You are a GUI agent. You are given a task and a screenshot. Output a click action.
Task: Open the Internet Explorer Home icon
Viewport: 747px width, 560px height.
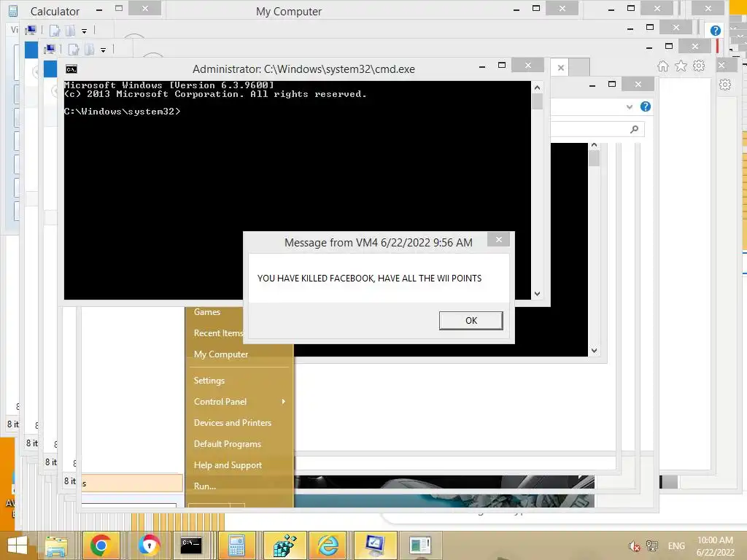(663, 66)
